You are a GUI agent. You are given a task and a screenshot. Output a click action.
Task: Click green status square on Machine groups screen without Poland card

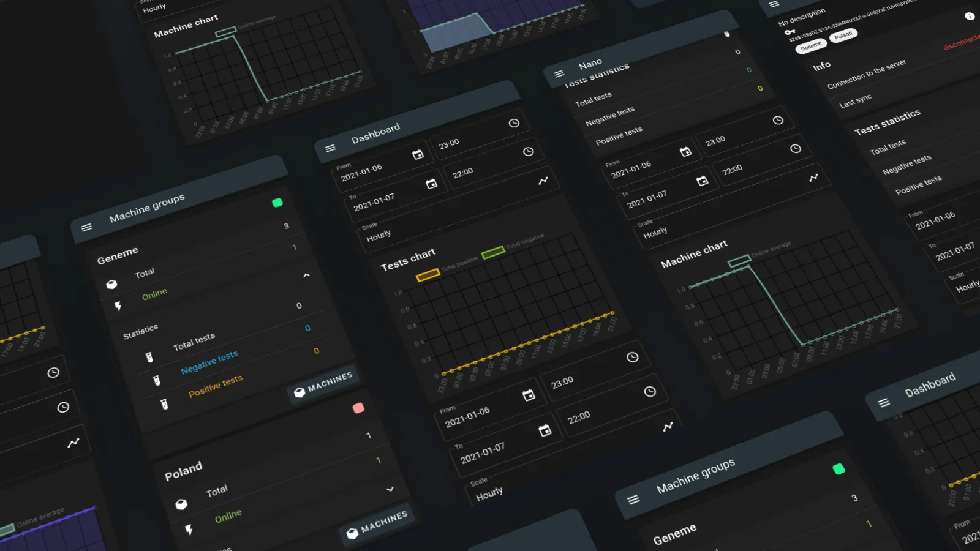(x=839, y=469)
